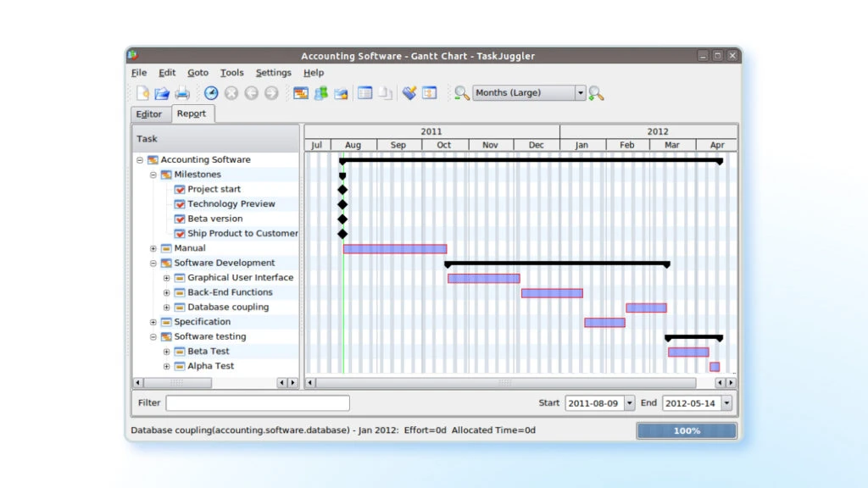Click the Filter text field
The image size is (868, 488).
click(258, 402)
